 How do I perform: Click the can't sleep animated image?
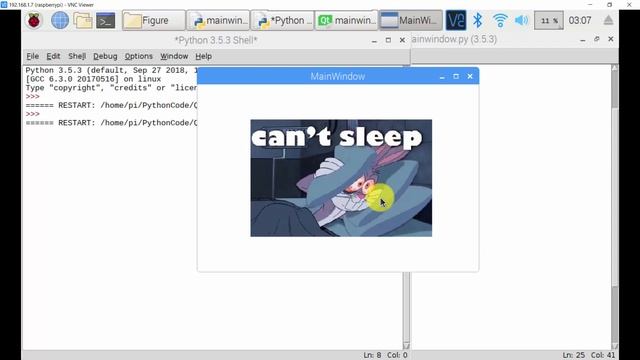(341, 178)
